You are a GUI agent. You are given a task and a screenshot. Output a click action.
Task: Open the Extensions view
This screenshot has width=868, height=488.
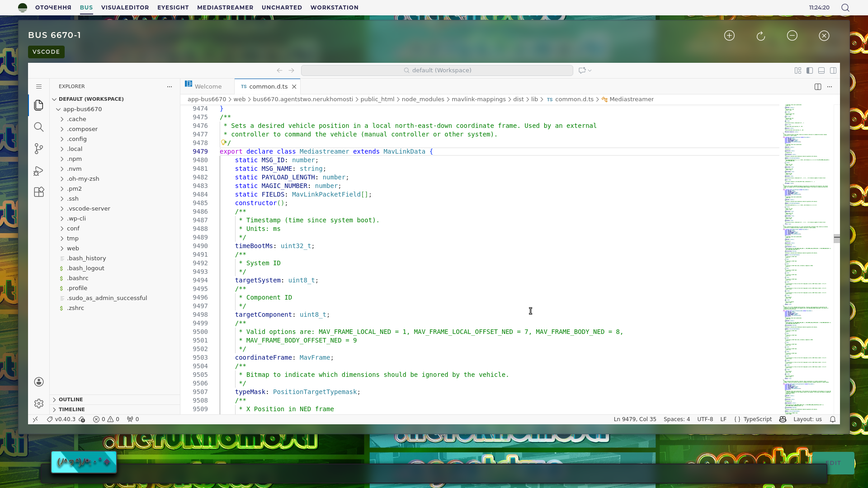[x=39, y=192]
